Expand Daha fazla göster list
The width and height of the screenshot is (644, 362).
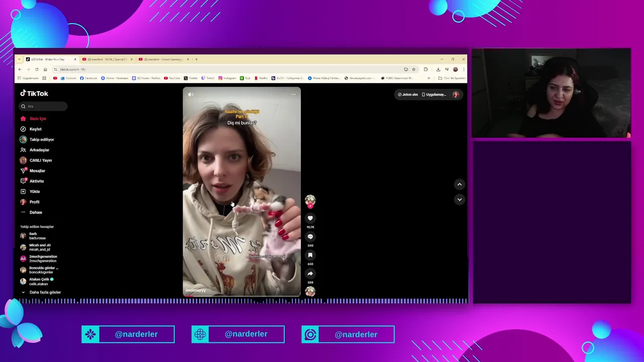point(41,292)
